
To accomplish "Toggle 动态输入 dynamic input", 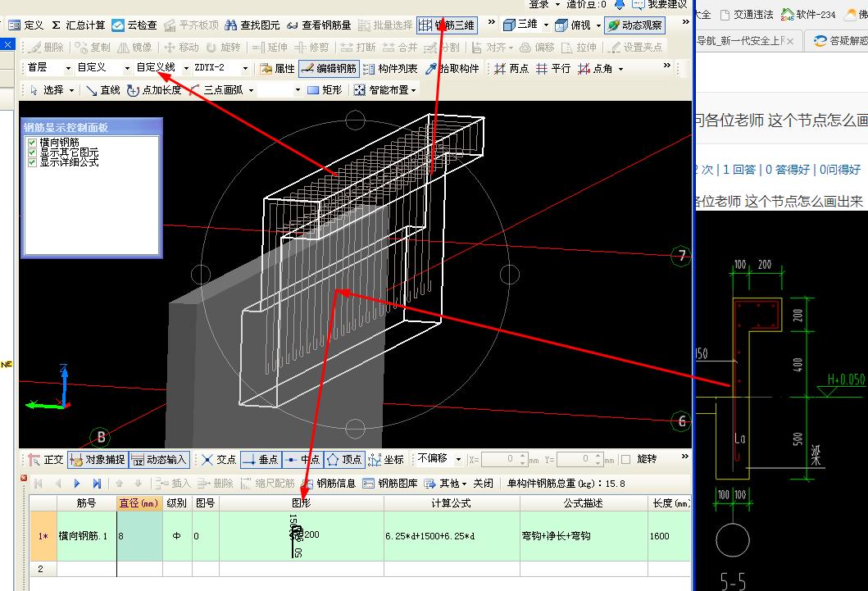I will point(160,460).
